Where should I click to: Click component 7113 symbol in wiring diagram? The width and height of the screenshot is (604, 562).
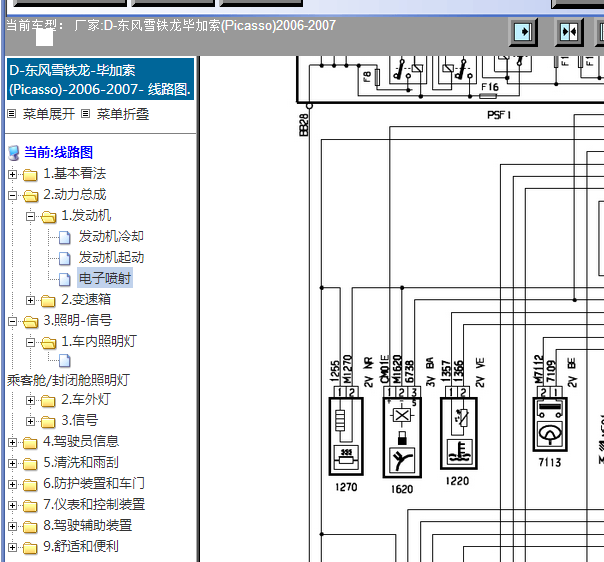pos(550,424)
